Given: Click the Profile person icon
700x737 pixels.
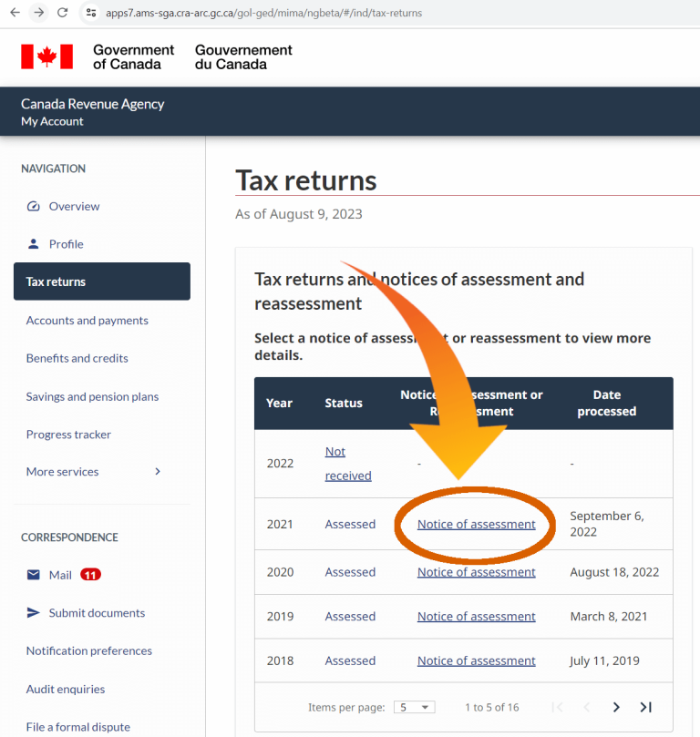Looking at the screenshot, I should (34, 244).
